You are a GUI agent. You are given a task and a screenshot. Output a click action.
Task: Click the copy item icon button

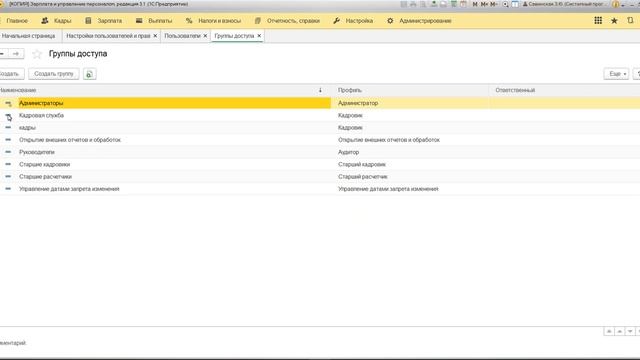[89, 74]
